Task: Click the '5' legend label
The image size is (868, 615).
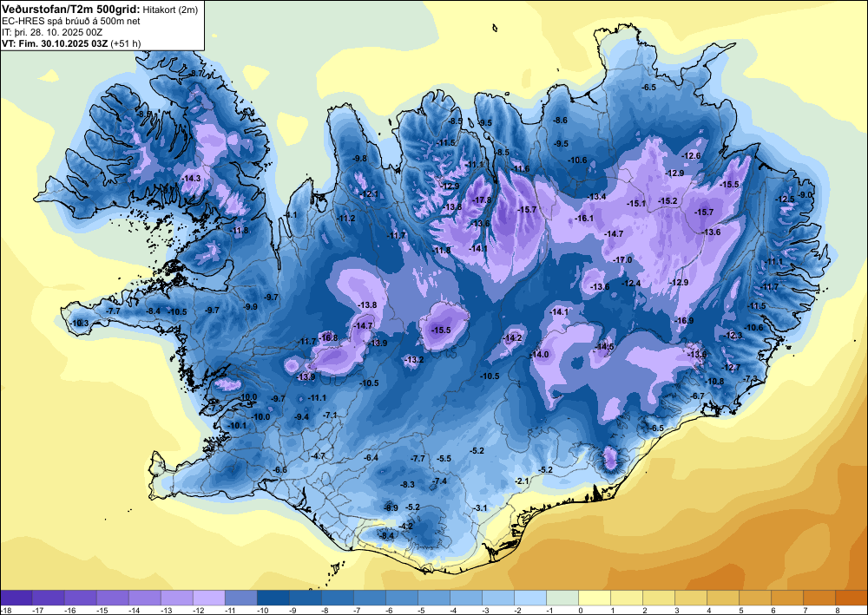Action: click(x=740, y=611)
